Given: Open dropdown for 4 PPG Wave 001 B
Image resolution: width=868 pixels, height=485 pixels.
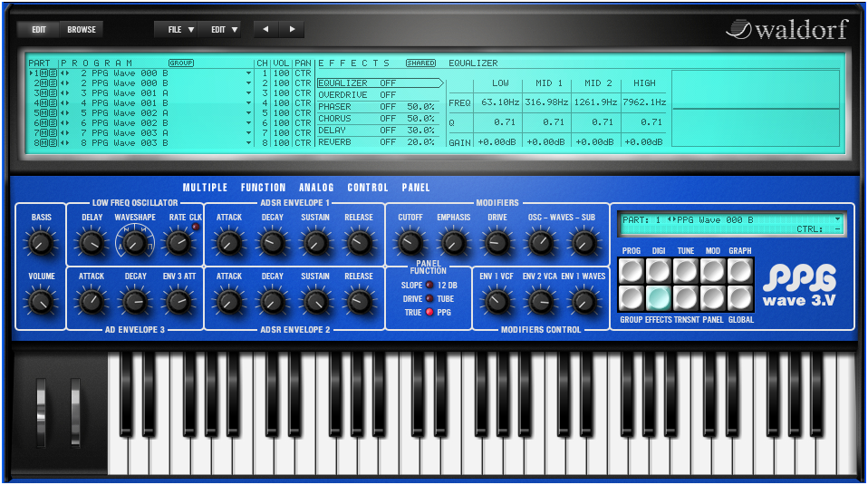Looking at the screenshot, I should pos(248,103).
